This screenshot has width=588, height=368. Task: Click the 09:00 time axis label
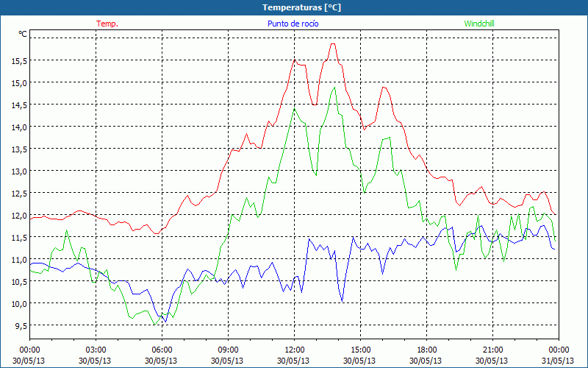click(x=227, y=350)
